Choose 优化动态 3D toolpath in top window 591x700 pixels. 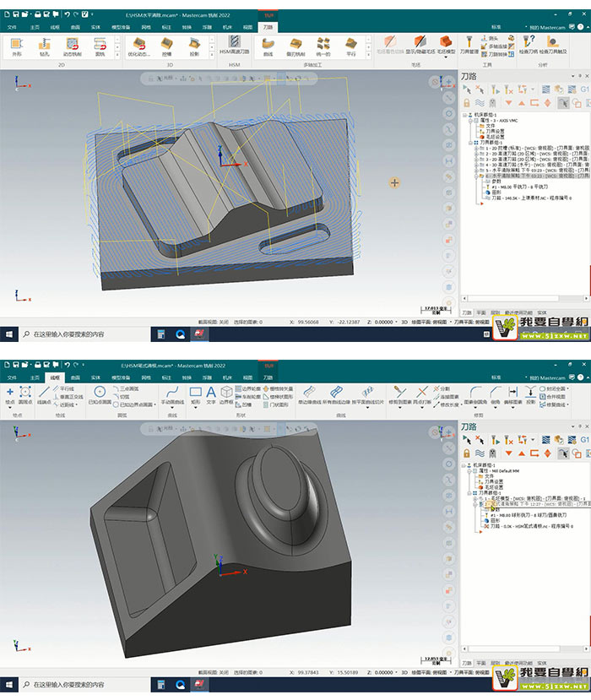click(138, 47)
